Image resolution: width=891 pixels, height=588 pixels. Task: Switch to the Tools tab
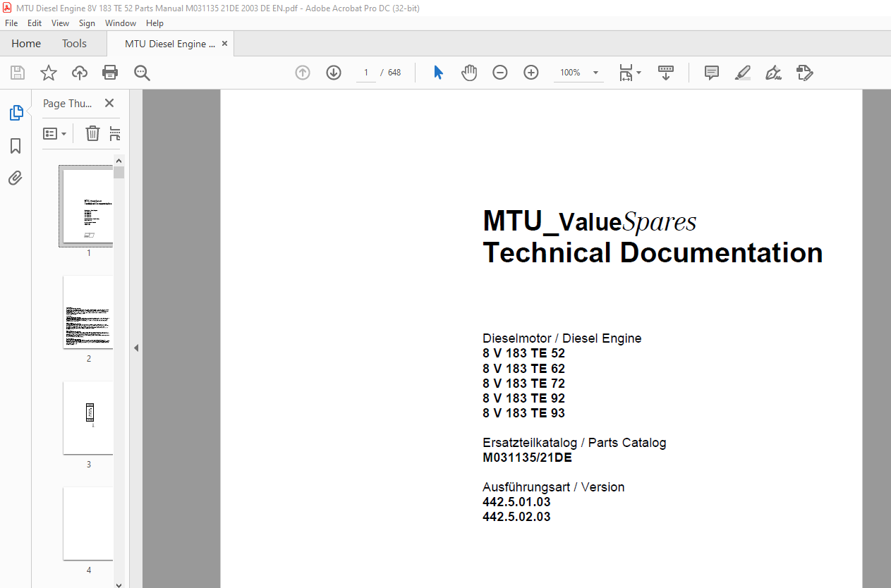(74, 44)
